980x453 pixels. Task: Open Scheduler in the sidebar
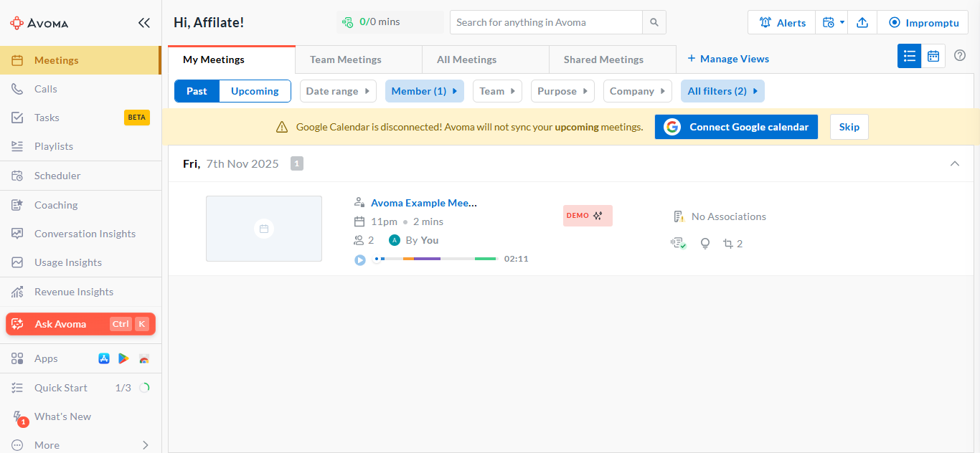pos(80,176)
